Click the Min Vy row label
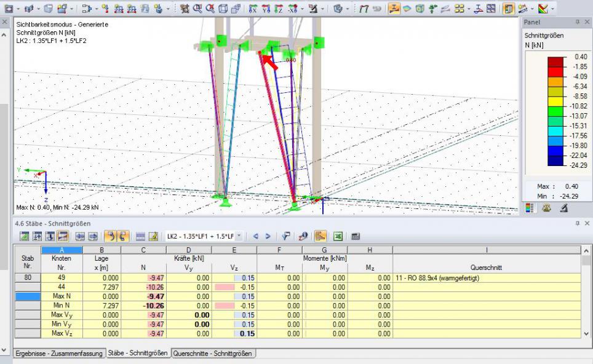The image size is (593, 364). [x=62, y=324]
